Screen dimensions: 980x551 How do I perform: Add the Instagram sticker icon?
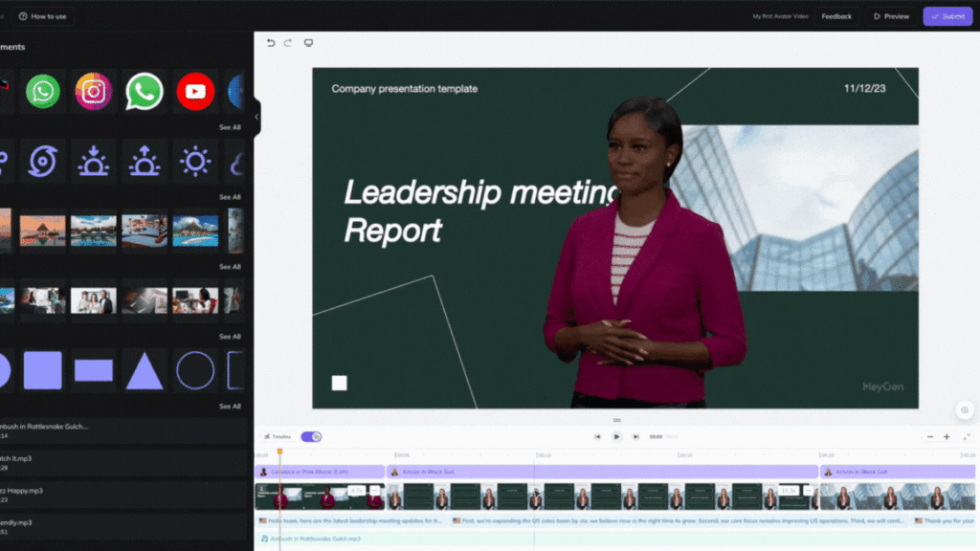94,92
